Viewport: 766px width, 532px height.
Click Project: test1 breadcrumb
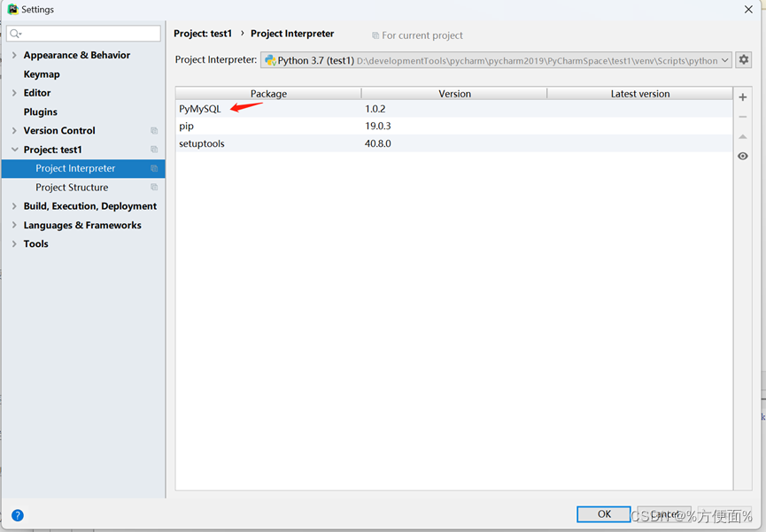(x=203, y=34)
